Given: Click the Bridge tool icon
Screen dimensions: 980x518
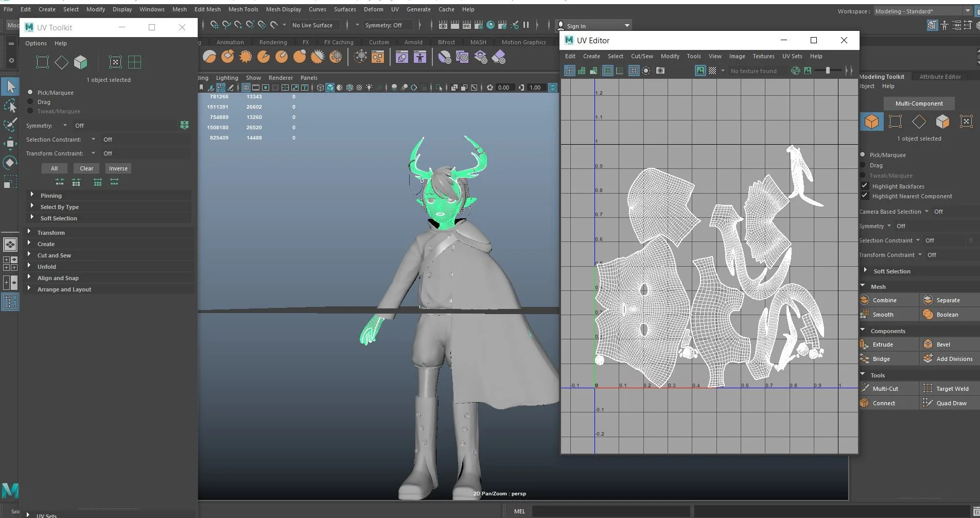Looking at the screenshot, I should (865, 359).
